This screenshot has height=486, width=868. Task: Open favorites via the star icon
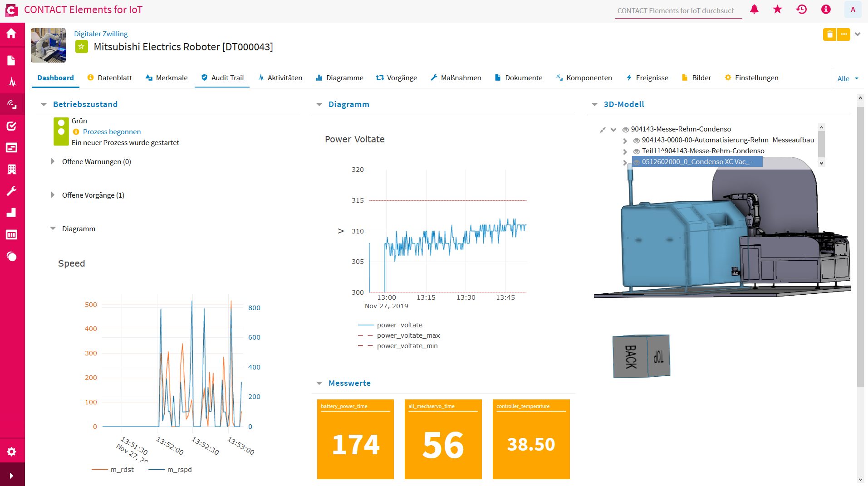[x=777, y=10]
